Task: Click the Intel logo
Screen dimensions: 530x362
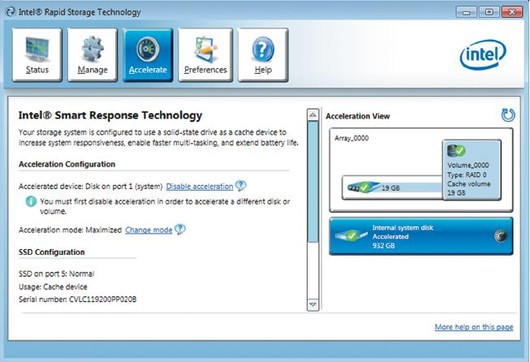Action: pos(483,54)
